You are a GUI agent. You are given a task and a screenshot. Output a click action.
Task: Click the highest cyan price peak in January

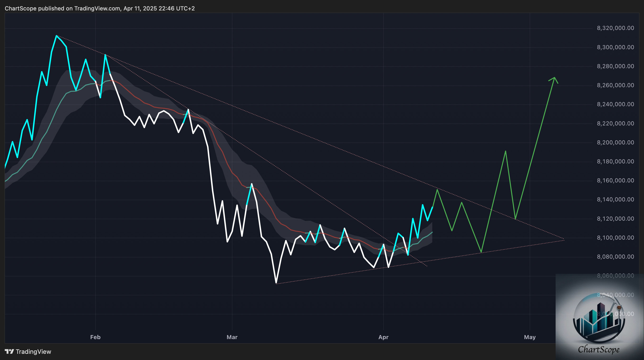(x=57, y=36)
